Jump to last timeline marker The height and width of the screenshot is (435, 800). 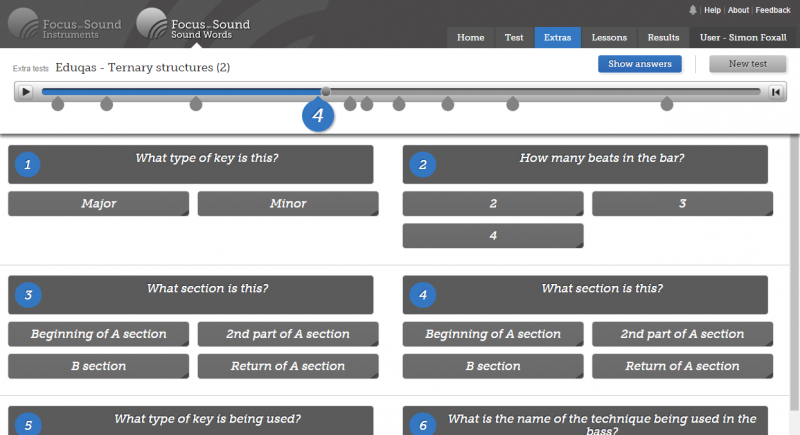[666, 105]
